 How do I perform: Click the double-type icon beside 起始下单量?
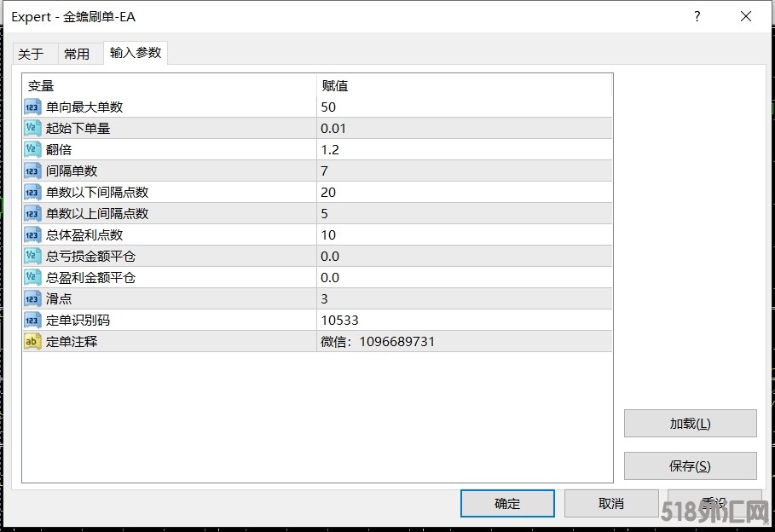click(32, 128)
